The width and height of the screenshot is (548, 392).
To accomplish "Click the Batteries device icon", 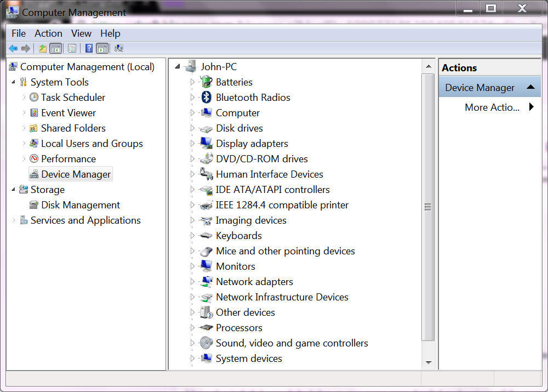I will pos(206,82).
